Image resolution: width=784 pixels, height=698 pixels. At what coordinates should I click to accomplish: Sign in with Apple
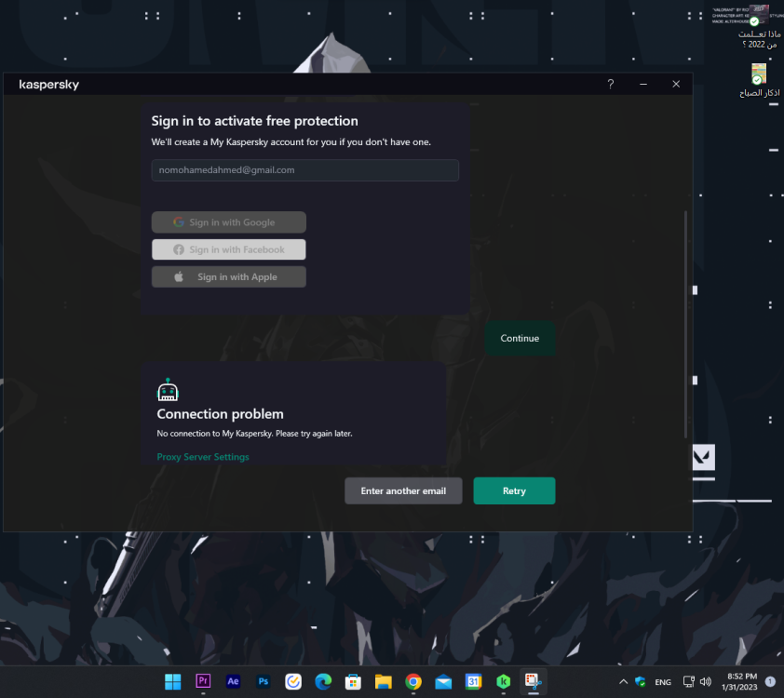click(228, 276)
